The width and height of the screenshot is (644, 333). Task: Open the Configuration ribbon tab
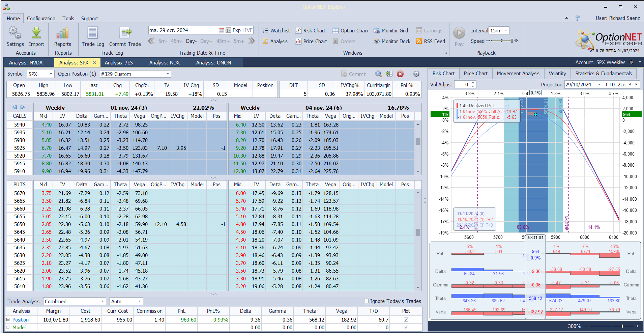tap(41, 19)
